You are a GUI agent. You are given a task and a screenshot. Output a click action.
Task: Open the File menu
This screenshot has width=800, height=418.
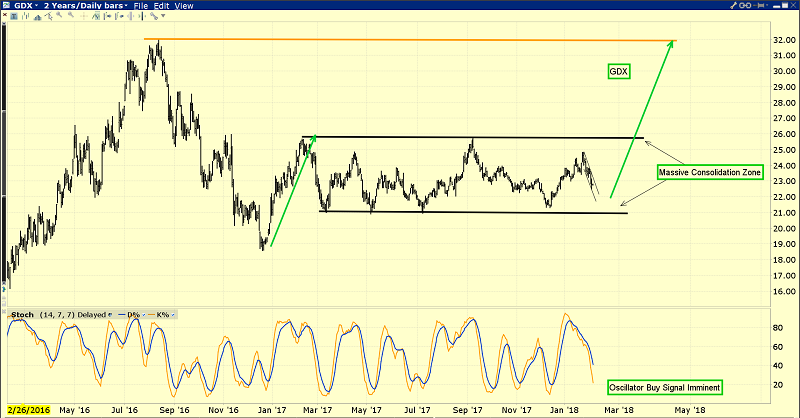tap(141, 6)
